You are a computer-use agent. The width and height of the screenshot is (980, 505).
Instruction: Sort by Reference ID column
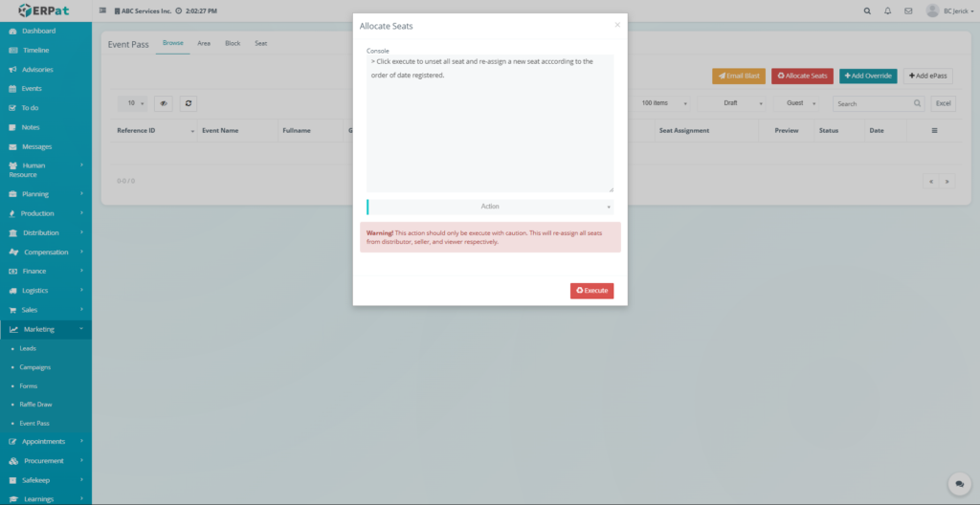click(x=155, y=131)
